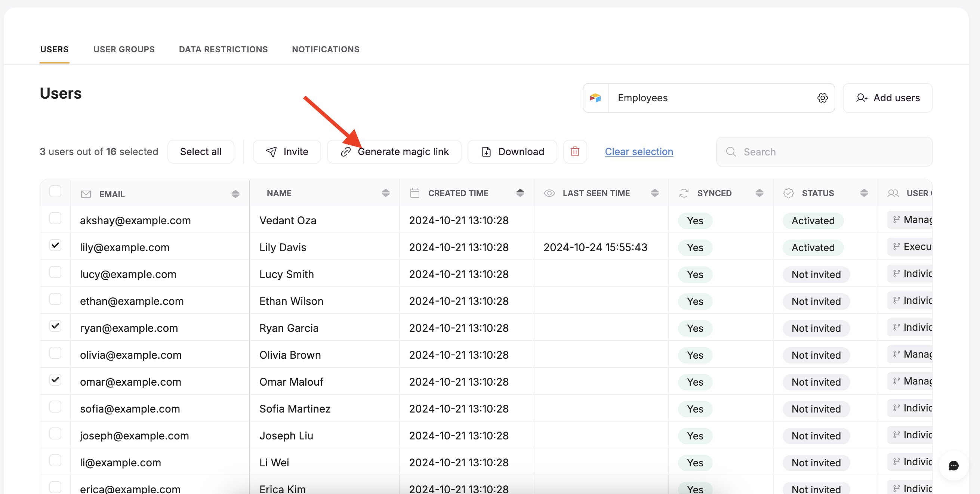The width and height of the screenshot is (980, 494).
Task: Click the Clear selection link
Action: click(x=639, y=151)
